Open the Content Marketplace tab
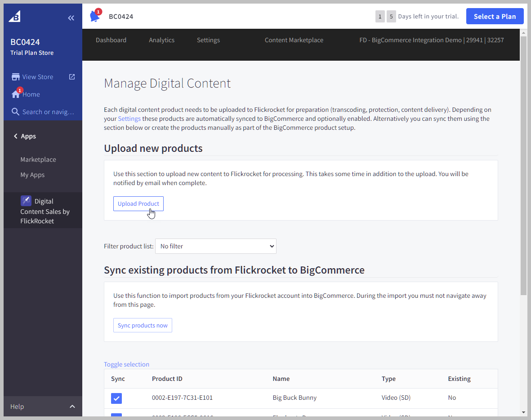Viewport: 531px width, 420px height. point(294,40)
